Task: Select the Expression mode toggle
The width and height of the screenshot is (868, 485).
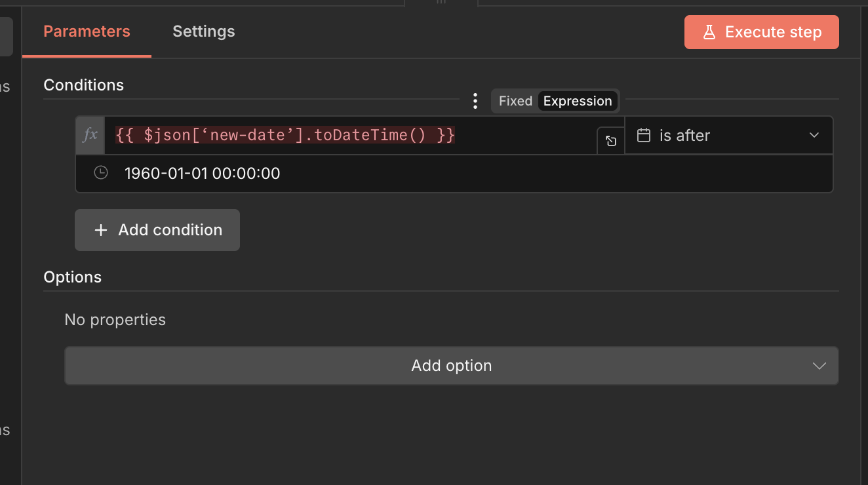Action: 578,101
